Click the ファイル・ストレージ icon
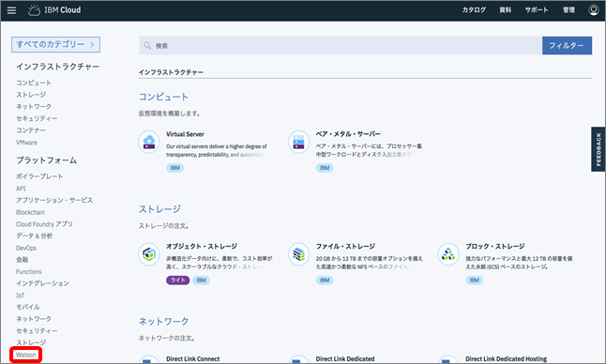Screen dimensions: 606x364 pos(298,254)
